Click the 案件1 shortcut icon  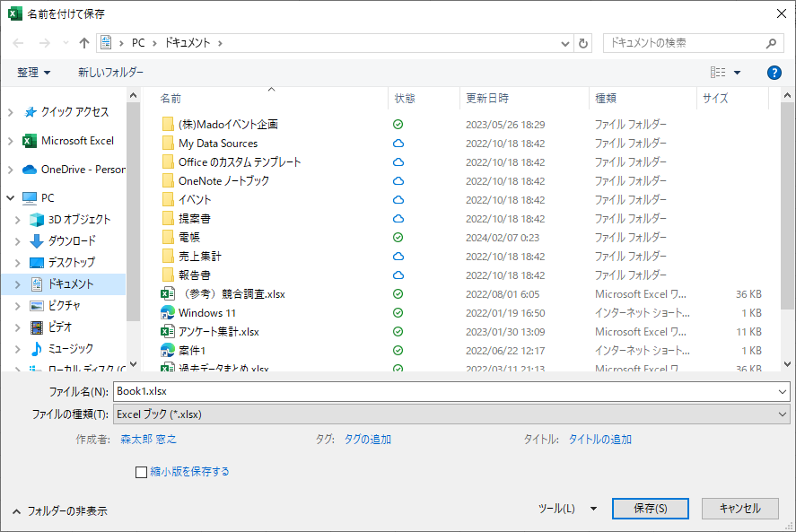pos(168,350)
